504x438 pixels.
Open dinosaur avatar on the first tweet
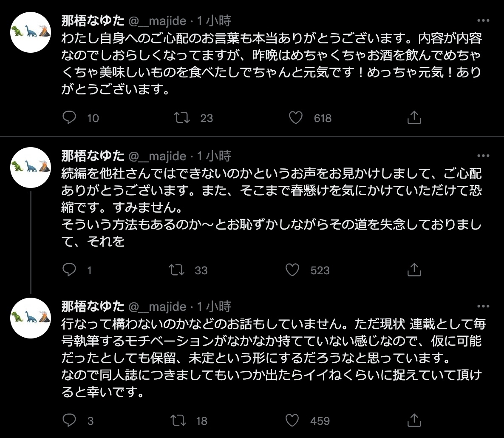tap(31, 32)
